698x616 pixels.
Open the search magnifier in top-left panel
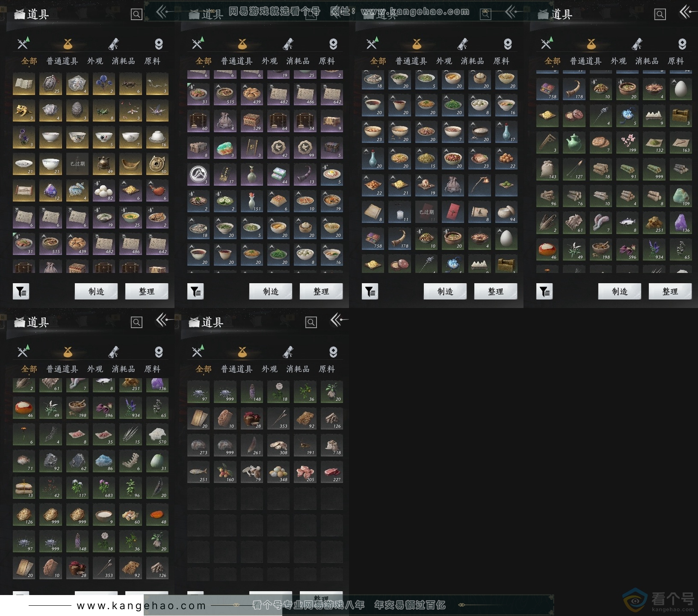point(136,15)
